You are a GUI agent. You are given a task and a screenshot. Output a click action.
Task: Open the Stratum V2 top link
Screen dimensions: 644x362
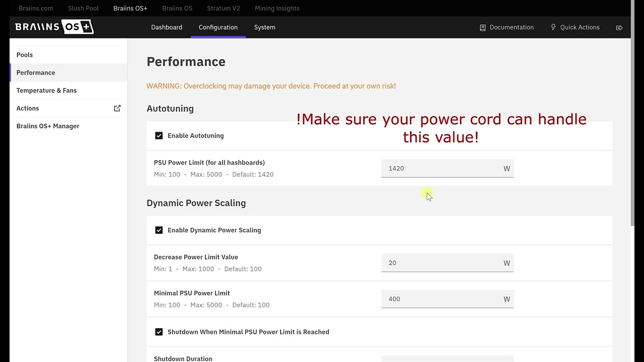[223, 8]
